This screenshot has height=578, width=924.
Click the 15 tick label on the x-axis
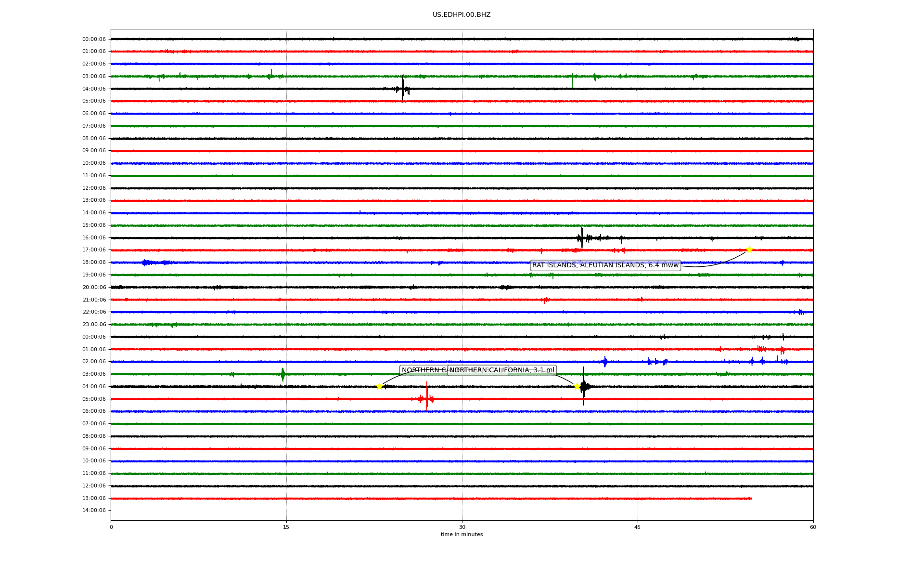coord(286,527)
